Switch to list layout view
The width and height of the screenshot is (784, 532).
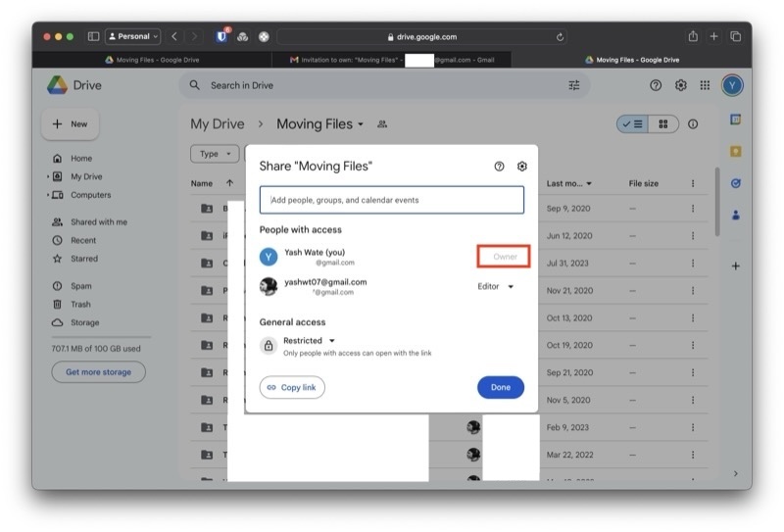tap(632, 124)
